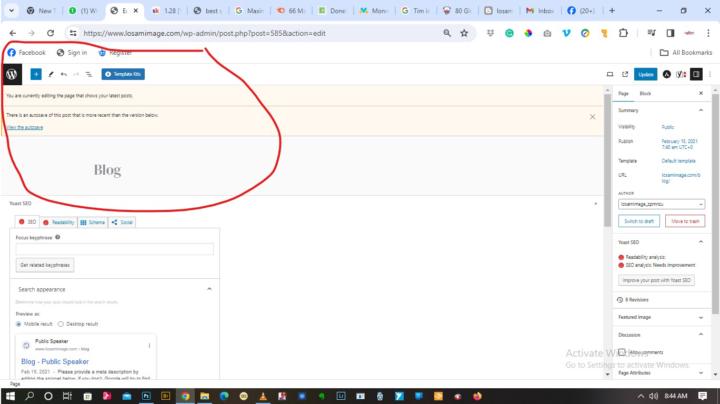
Task: Close the settings sidebar
Action: [x=701, y=93]
